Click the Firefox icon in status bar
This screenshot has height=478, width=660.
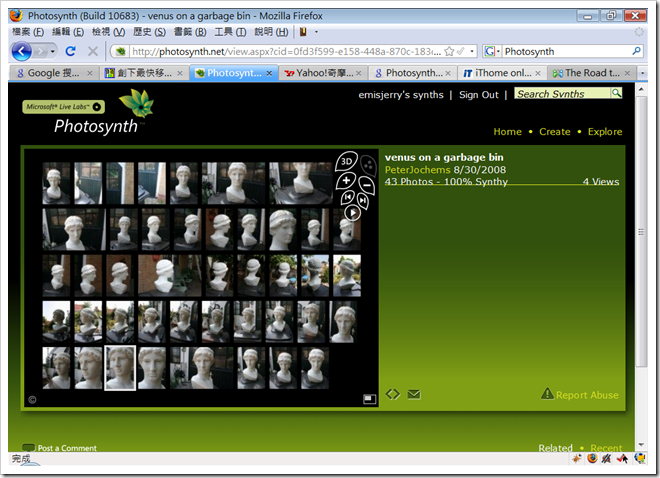point(592,458)
